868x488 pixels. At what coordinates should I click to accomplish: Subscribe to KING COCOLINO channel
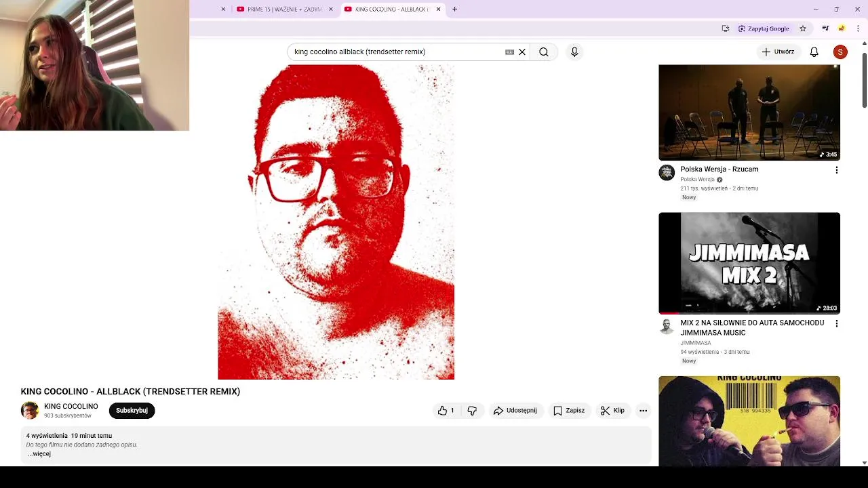(132, 411)
